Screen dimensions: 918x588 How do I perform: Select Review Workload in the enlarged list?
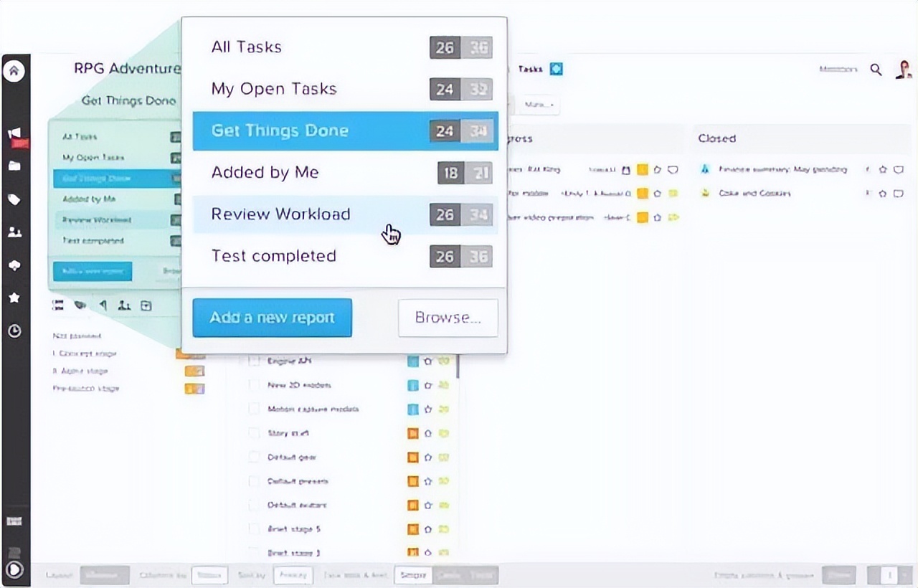pyautogui.click(x=346, y=214)
